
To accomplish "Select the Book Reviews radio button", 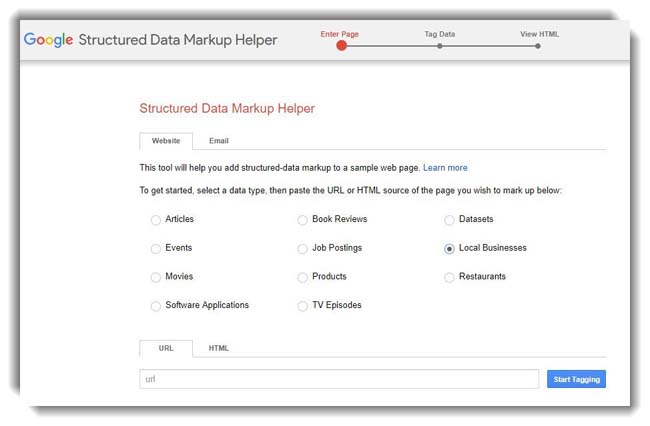I will [303, 220].
